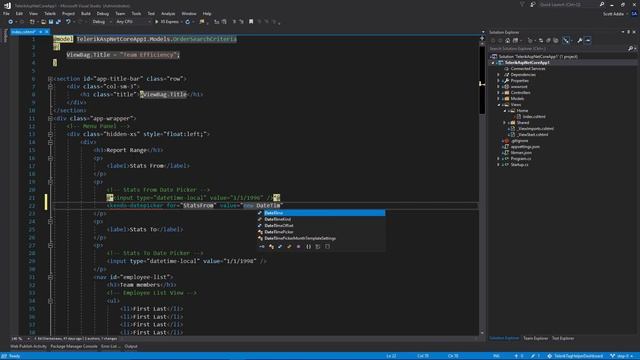Click the Solution Explorer Home icon
The width and height of the screenshot is (640, 360).
pyautogui.click(x=507, y=40)
